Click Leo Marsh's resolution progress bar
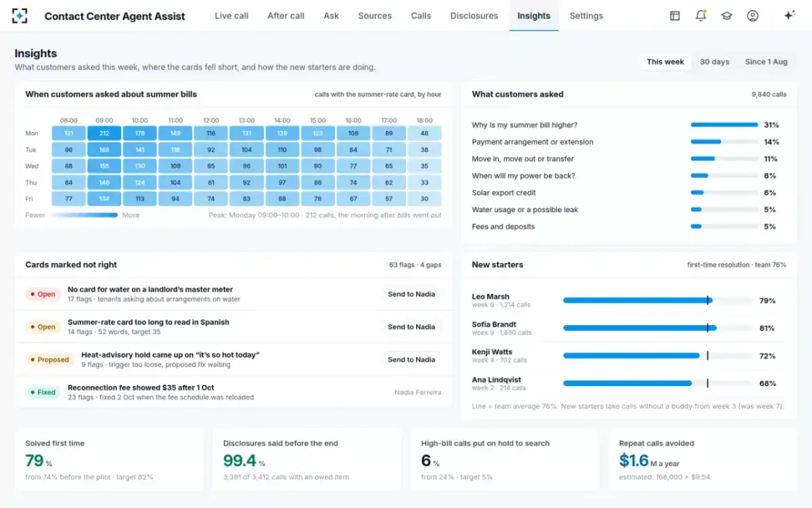 pyautogui.click(x=658, y=300)
